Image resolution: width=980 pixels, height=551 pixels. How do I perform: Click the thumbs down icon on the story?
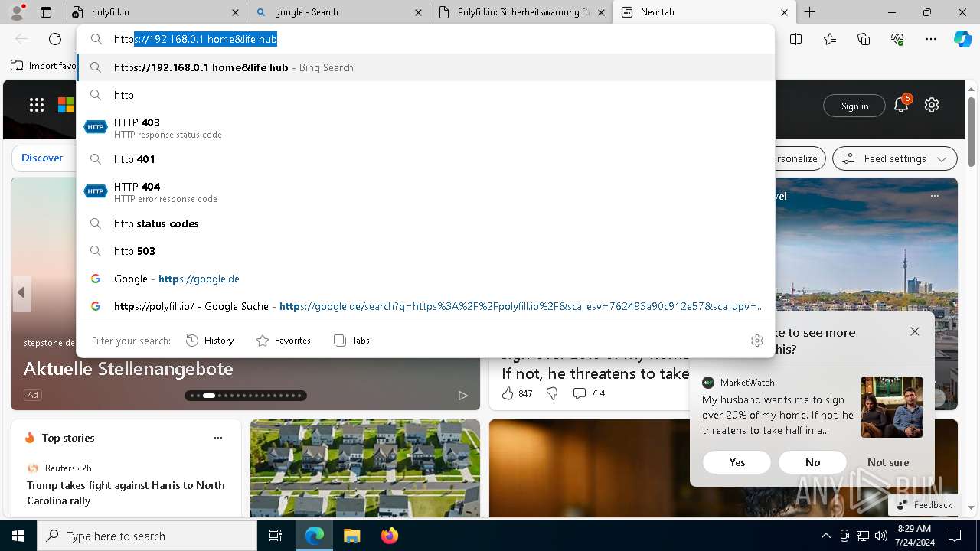552,393
